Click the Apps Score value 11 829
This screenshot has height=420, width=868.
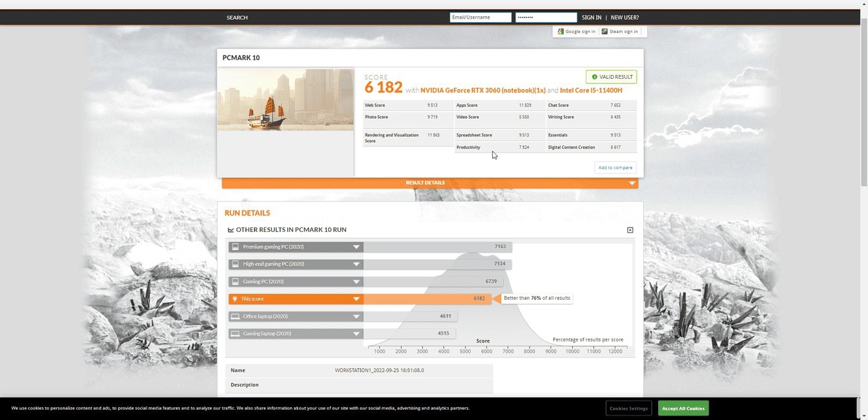[525, 105]
